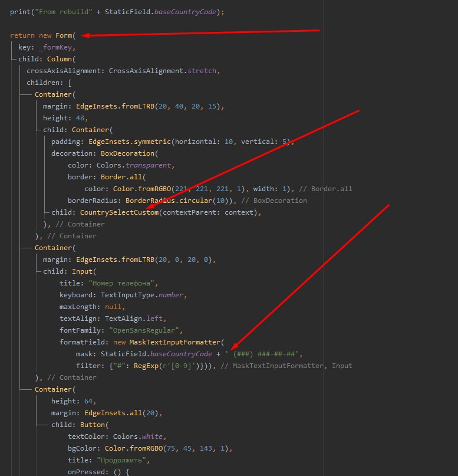458x476 pixels.
Task: Click 'children: [' line
Action: click(49, 83)
